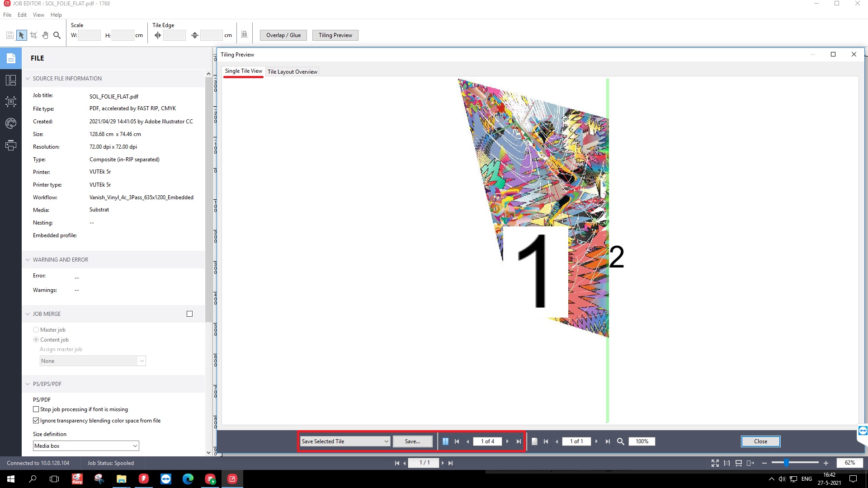The width and height of the screenshot is (868, 488).
Task: Zoom out with the minus icon
Action: click(x=764, y=463)
